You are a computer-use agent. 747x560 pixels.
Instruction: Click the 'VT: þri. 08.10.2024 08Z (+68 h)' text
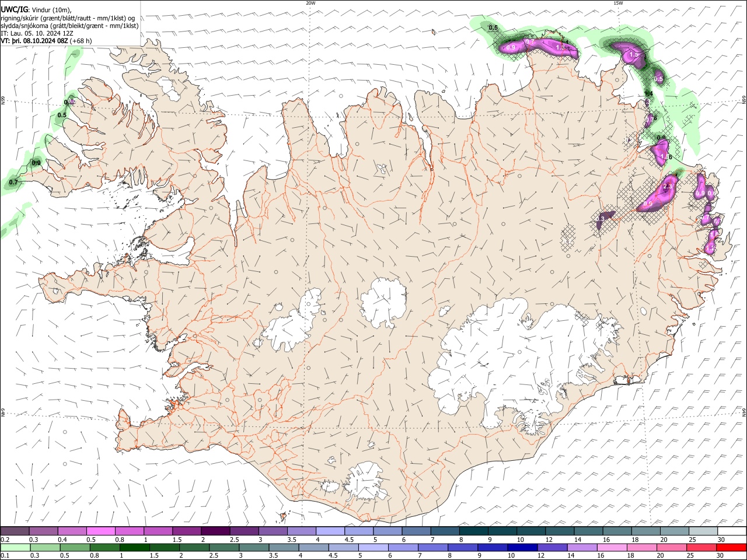tap(46, 41)
